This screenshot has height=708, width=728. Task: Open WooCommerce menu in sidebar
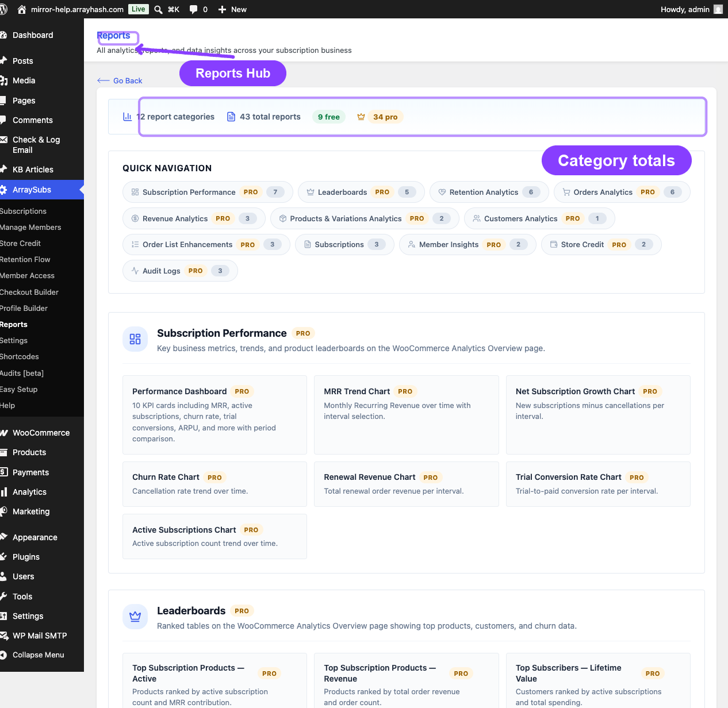41,433
